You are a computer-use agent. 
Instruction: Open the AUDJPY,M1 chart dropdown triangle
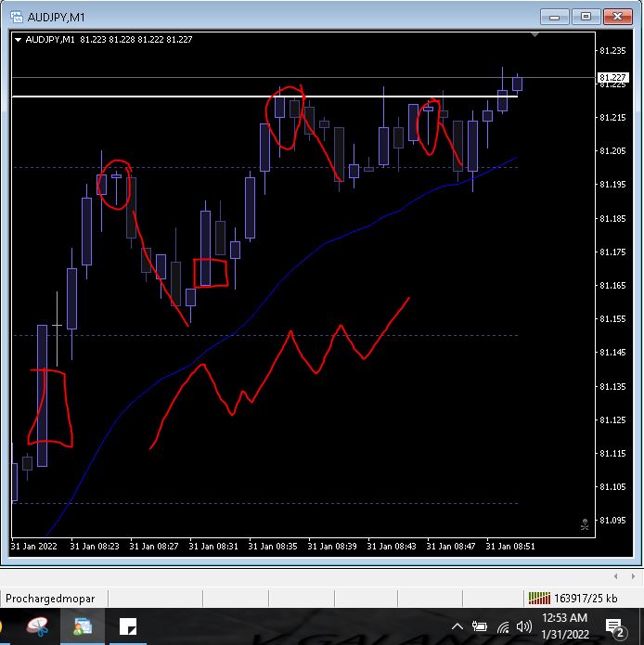click(18, 40)
